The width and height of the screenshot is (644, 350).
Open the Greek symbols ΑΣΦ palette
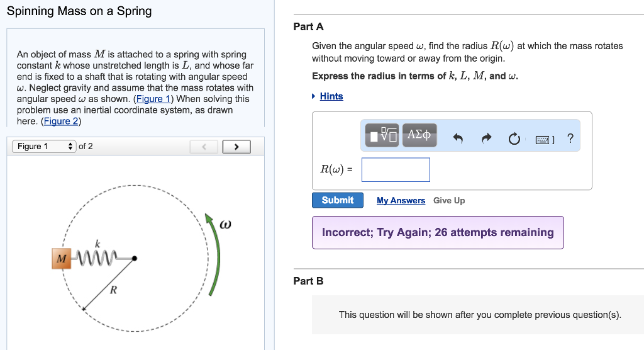(x=419, y=135)
